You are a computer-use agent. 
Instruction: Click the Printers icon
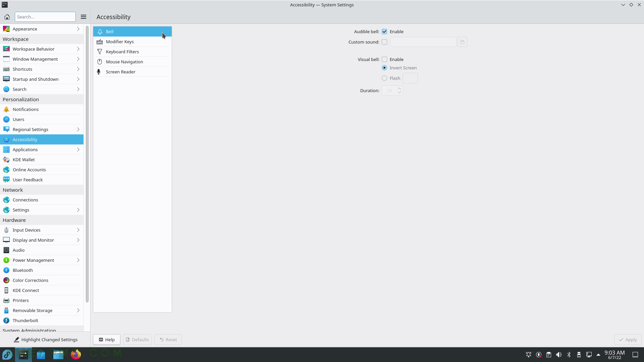pyautogui.click(x=6, y=300)
